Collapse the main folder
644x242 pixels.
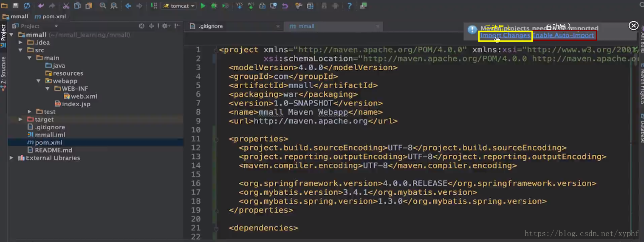(29, 57)
